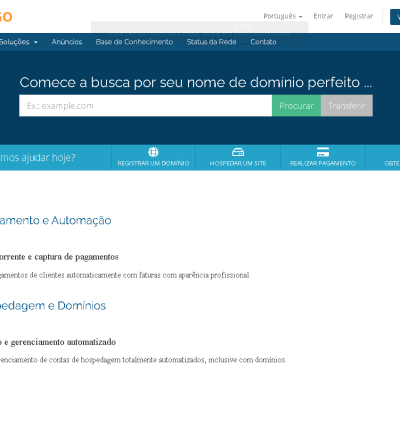Select REGISTRAR UM DOMÍNIO label
Viewport: 400px width, 424px height.
click(x=153, y=163)
